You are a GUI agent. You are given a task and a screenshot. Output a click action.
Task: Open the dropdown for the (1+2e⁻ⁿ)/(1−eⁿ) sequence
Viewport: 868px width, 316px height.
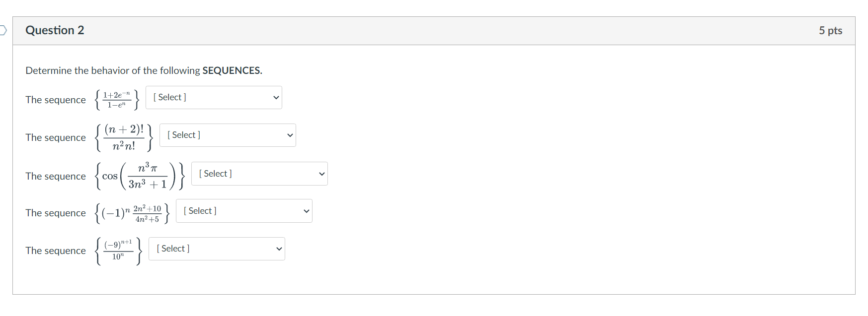[x=214, y=97]
